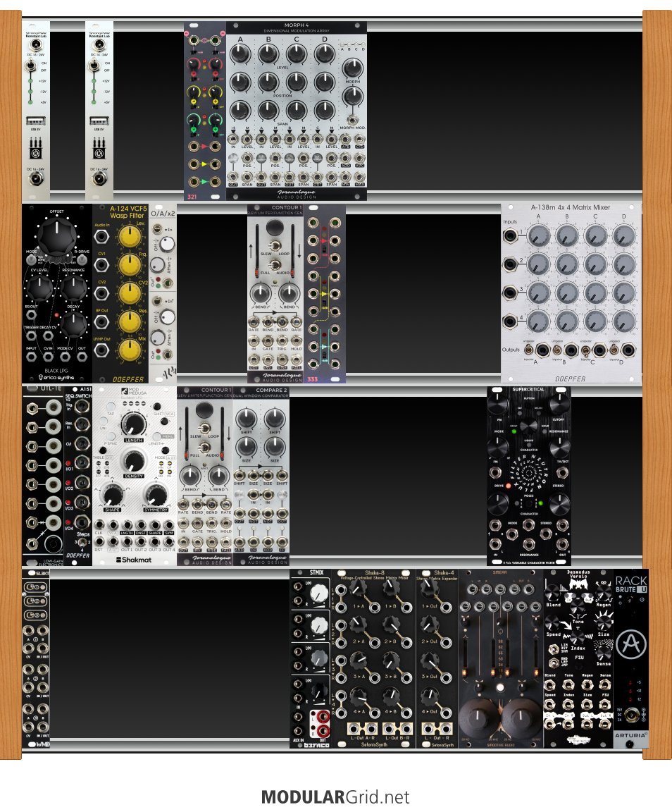Click the Trig. In jack on A151 Seq. Switch
This screenshot has height=812, width=672.
coord(81,407)
